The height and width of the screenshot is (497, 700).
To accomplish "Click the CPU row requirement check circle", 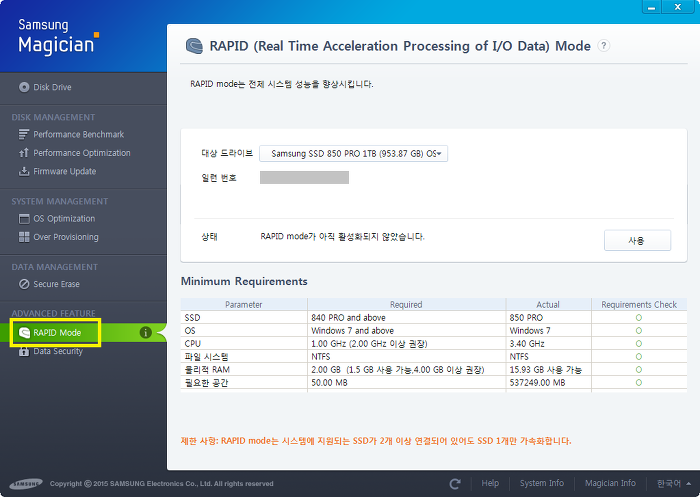I will (x=639, y=343).
